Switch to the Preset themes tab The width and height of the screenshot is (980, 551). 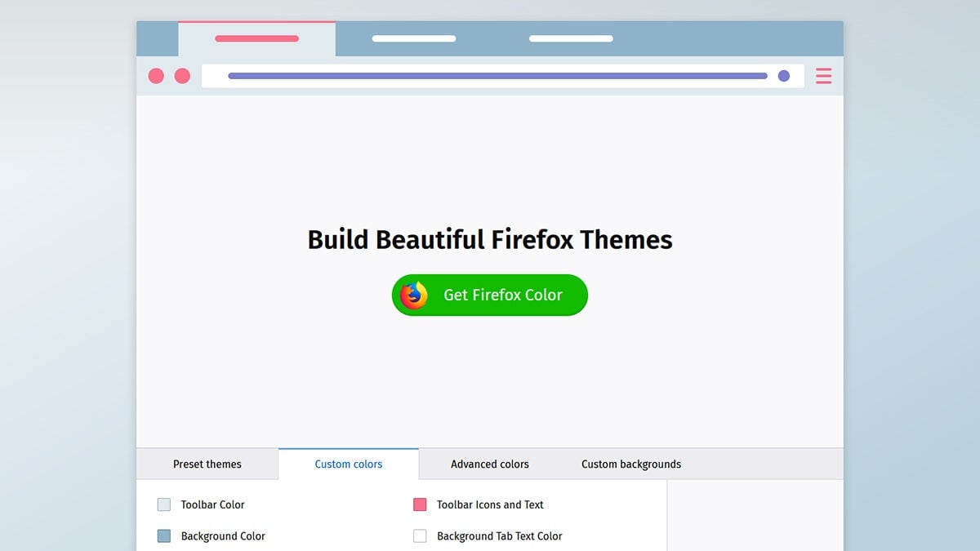(207, 464)
